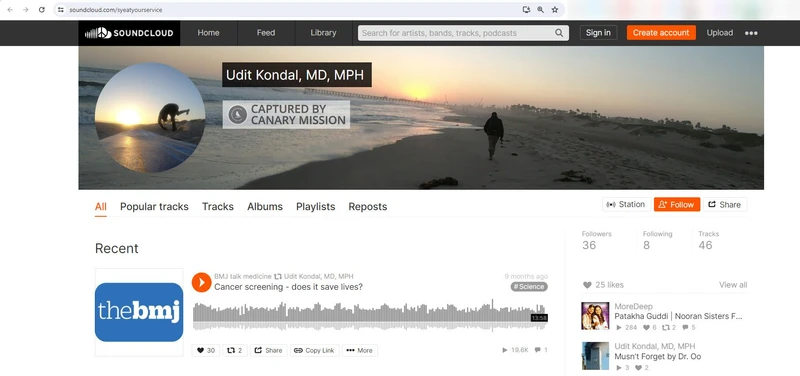Viewport: 800px width, 376px height.
Task: Play the Cancer screening track
Action: click(202, 282)
